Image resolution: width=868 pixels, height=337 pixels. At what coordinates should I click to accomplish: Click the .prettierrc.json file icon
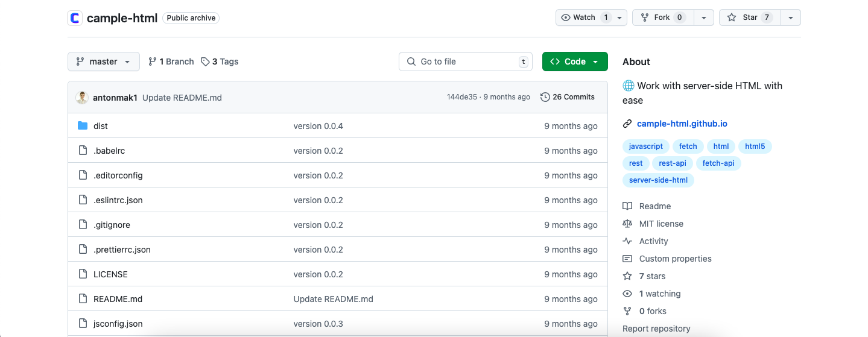point(83,250)
